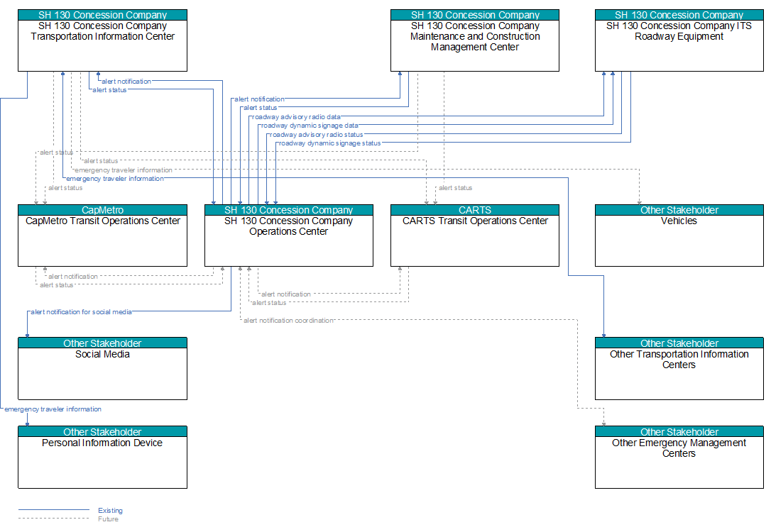Viewport: 771px width, 532px height.
Task: Click 'roadway advisory radio status' flow label
Action: point(316,135)
